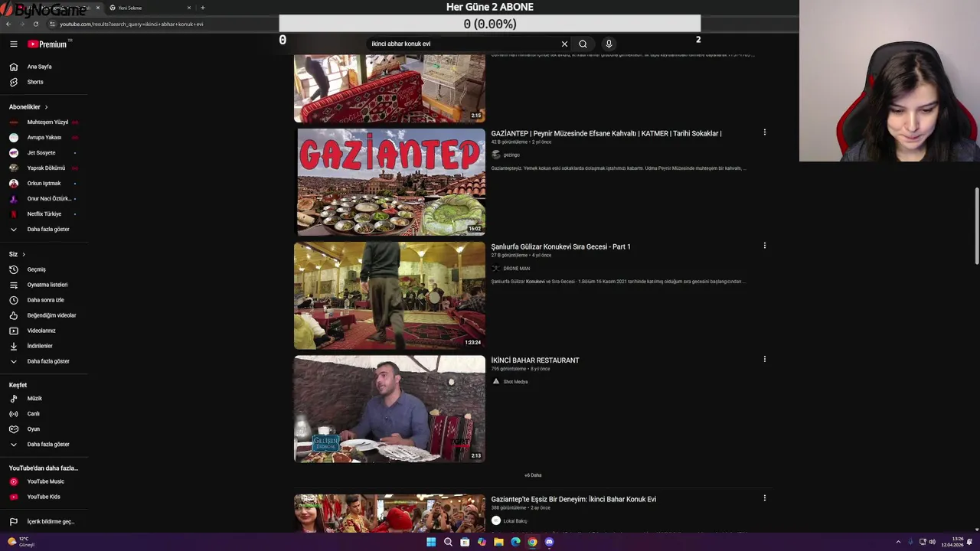Open the Siz section chevron
The width and height of the screenshot is (980, 551).
pyautogui.click(x=24, y=254)
